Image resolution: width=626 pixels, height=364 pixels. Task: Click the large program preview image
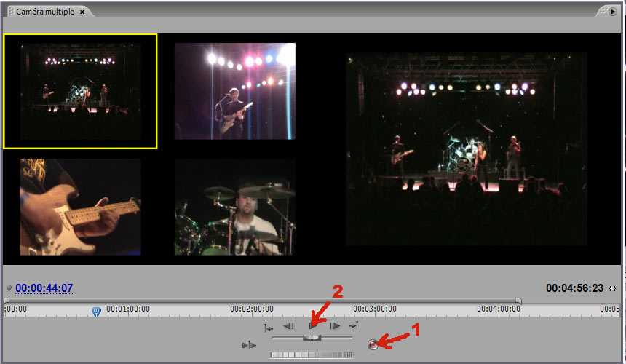pyautogui.click(x=467, y=149)
